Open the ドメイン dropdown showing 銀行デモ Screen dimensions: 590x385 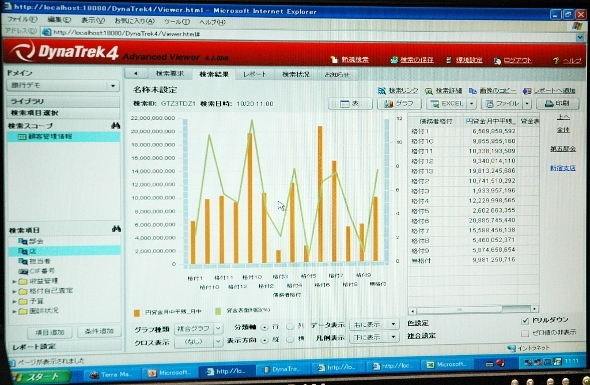click(63, 85)
